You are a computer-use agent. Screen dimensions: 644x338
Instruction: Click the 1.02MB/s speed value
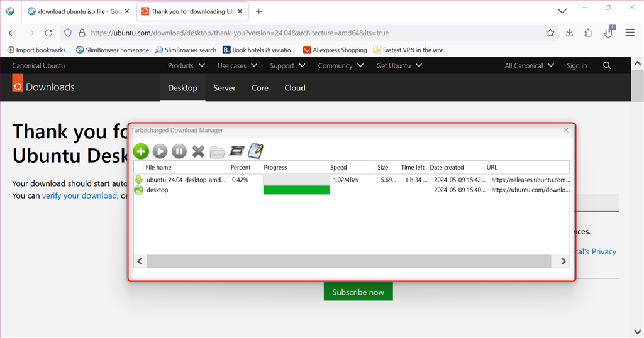point(345,180)
